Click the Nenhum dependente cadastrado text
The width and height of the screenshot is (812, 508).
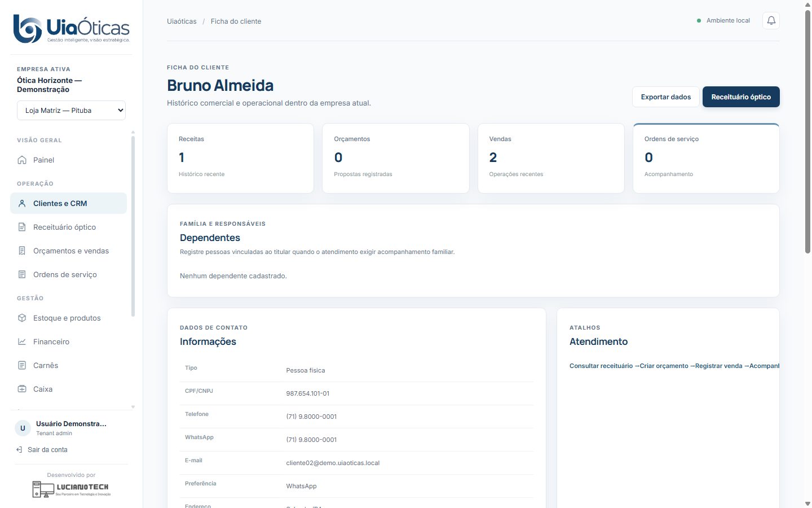[x=233, y=276]
